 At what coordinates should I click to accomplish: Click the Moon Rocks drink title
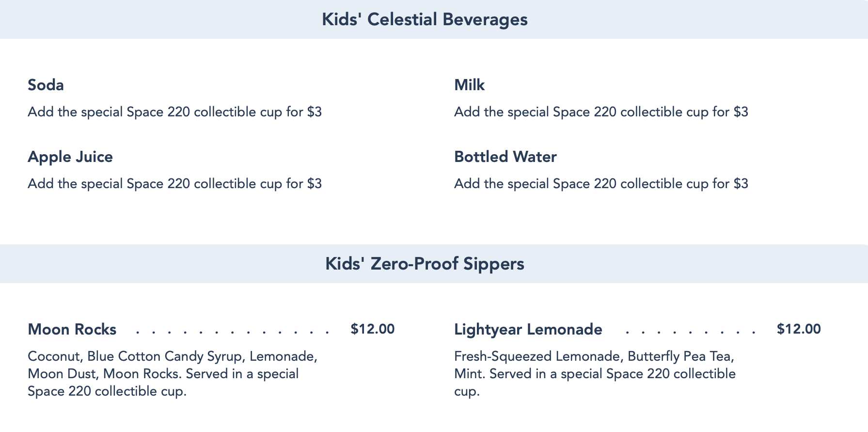tap(72, 330)
